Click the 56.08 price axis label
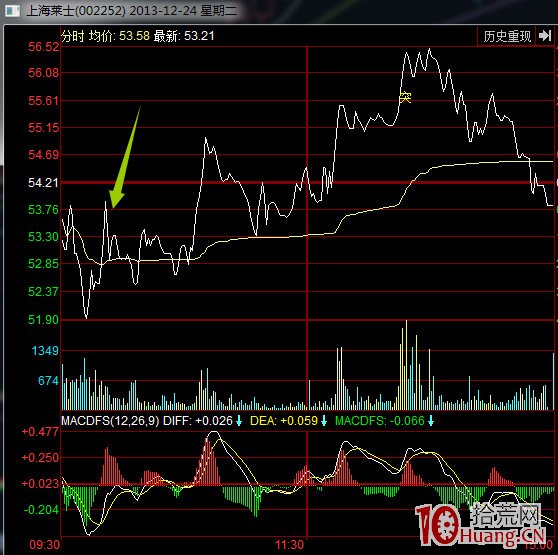 coord(43,73)
